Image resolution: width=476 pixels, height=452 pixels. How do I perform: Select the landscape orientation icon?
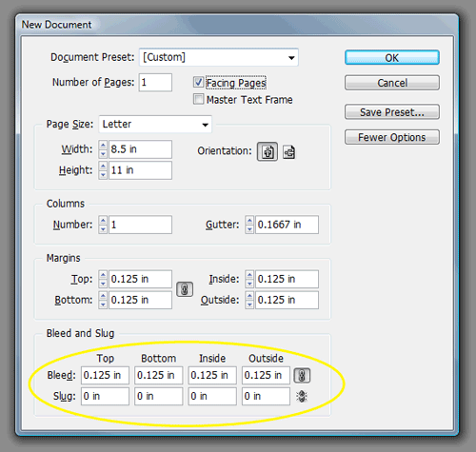[x=288, y=152]
